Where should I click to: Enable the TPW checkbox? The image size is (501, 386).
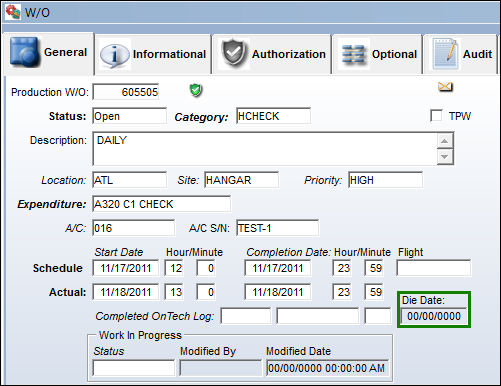point(436,116)
